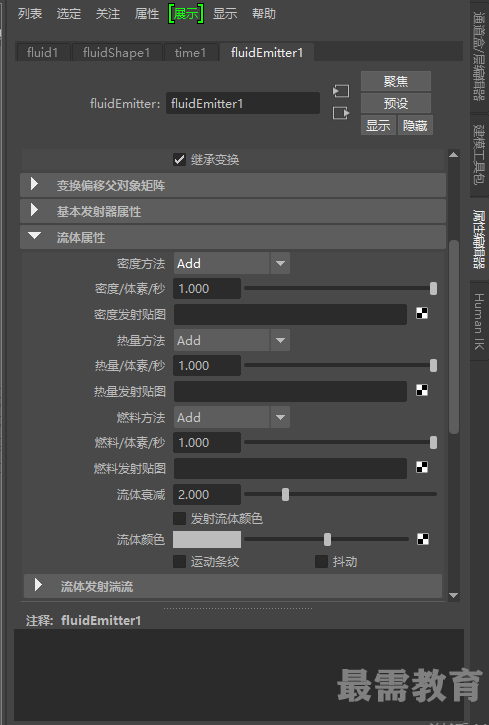489x725 pixels.
Task: Expand the 基本发射器属性 section
Action: (233, 211)
